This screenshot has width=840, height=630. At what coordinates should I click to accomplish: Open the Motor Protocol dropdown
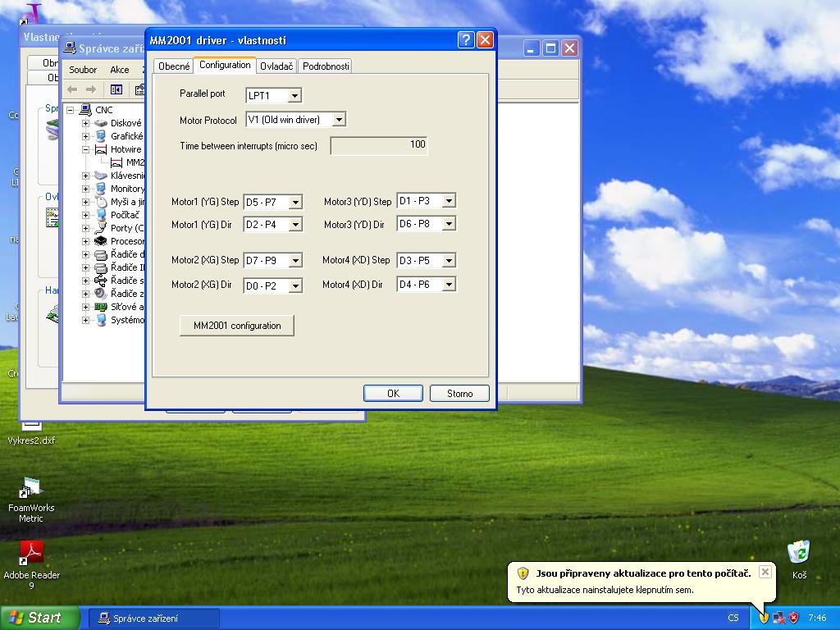338,120
